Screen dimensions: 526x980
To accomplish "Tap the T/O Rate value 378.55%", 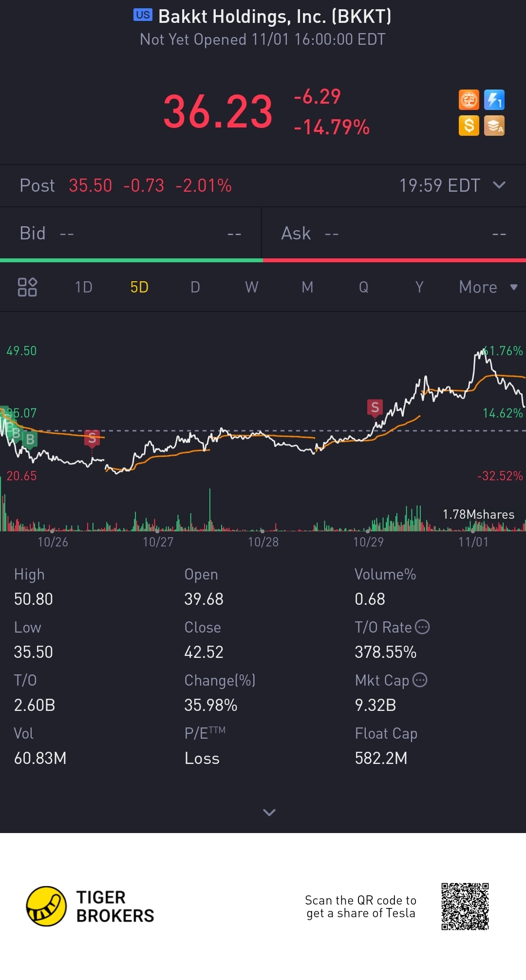I will click(386, 652).
